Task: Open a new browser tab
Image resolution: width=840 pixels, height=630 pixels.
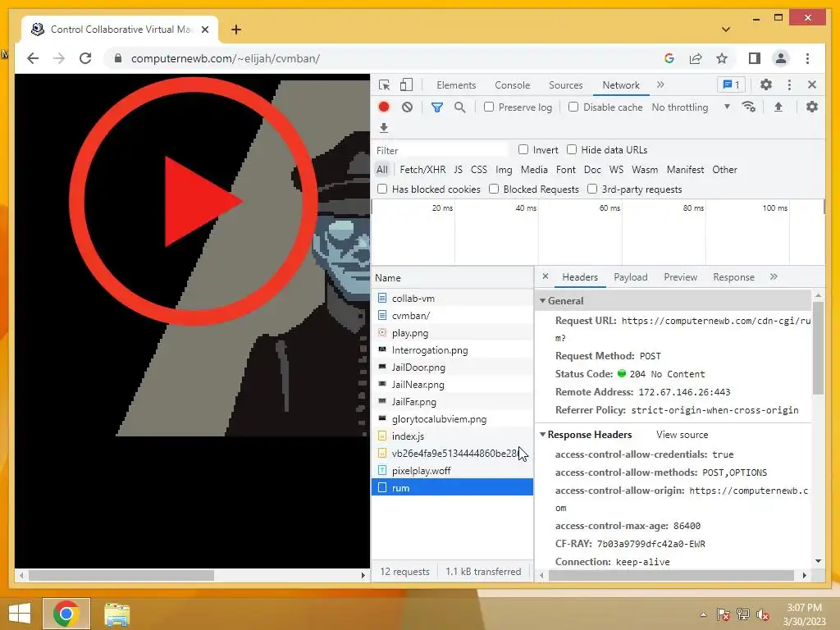Action: pyautogui.click(x=236, y=30)
